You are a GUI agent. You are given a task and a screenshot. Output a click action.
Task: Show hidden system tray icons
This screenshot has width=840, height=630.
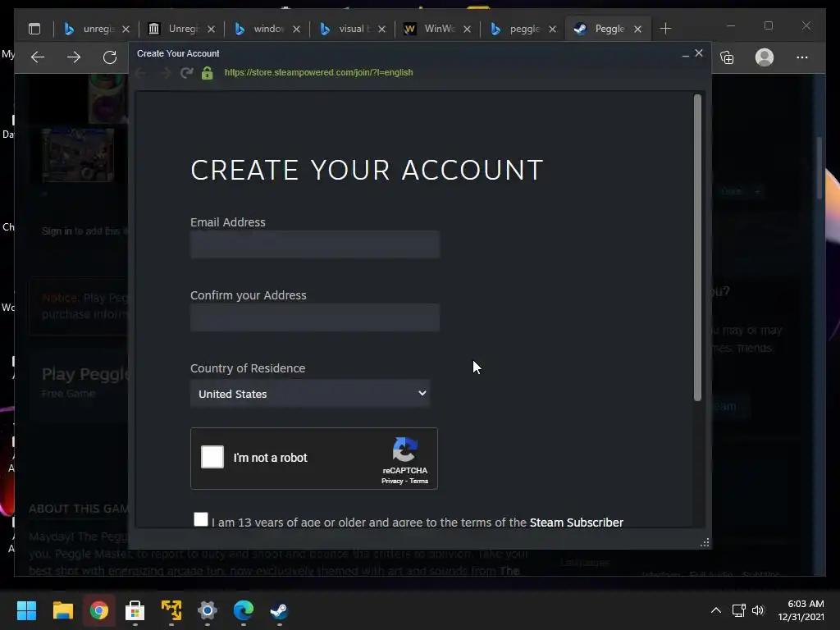[715, 610]
